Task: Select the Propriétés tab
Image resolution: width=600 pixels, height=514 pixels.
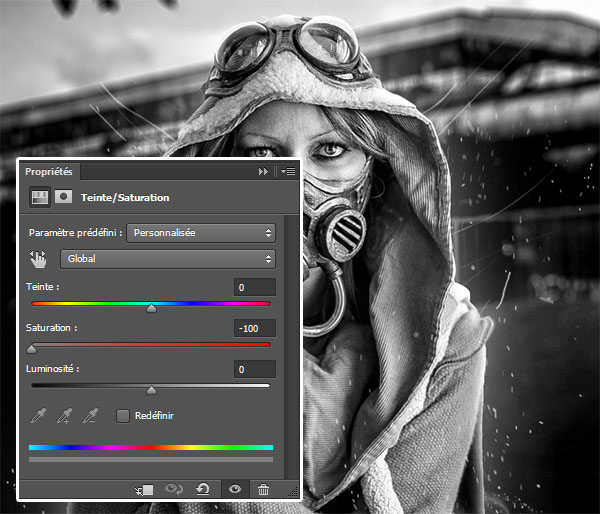Action: [x=49, y=172]
